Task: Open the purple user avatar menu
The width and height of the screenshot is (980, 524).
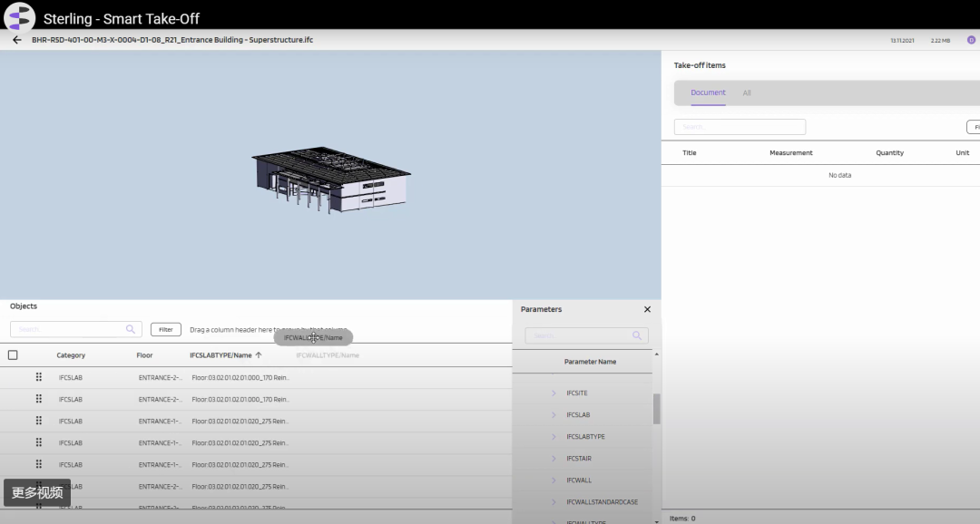Action: 971,40
